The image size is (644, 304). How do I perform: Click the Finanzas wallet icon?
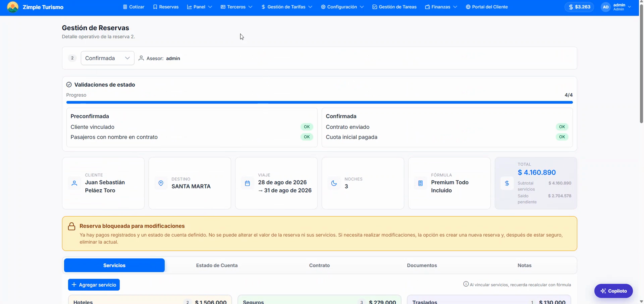(x=427, y=7)
